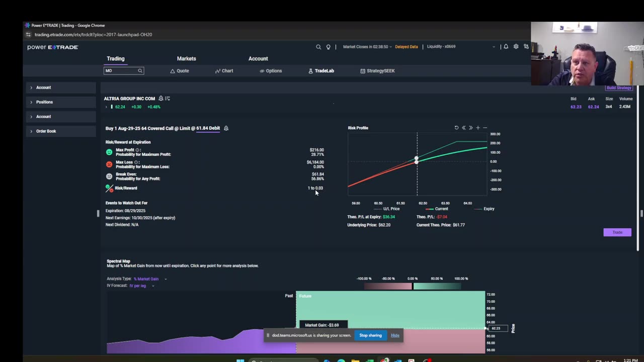The width and height of the screenshot is (644, 362).
Task: Open the StrategySEEK tab
Action: tap(377, 71)
